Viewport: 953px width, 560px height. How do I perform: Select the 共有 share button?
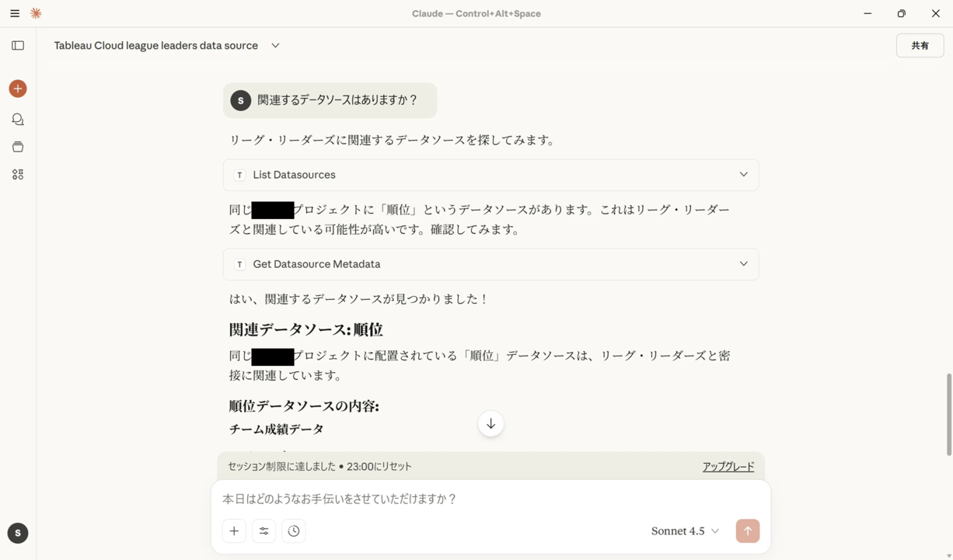point(920,45)
